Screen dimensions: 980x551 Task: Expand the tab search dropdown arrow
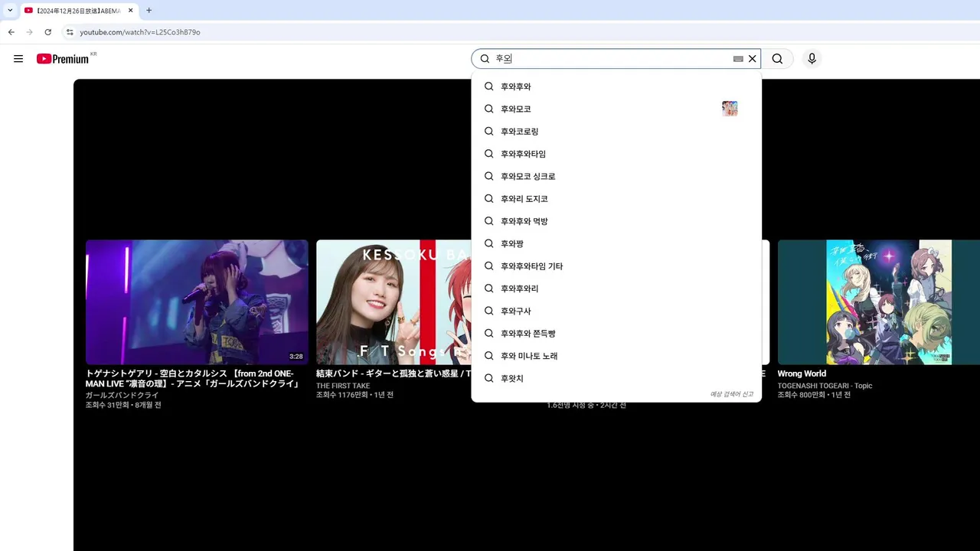pyautogui.click(x=10, y=11)
